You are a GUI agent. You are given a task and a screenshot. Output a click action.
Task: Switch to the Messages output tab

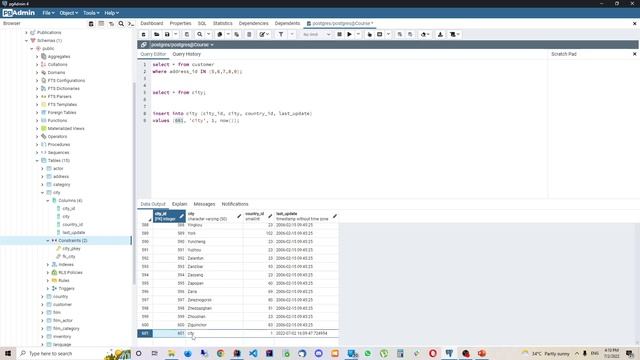[204, 204]
